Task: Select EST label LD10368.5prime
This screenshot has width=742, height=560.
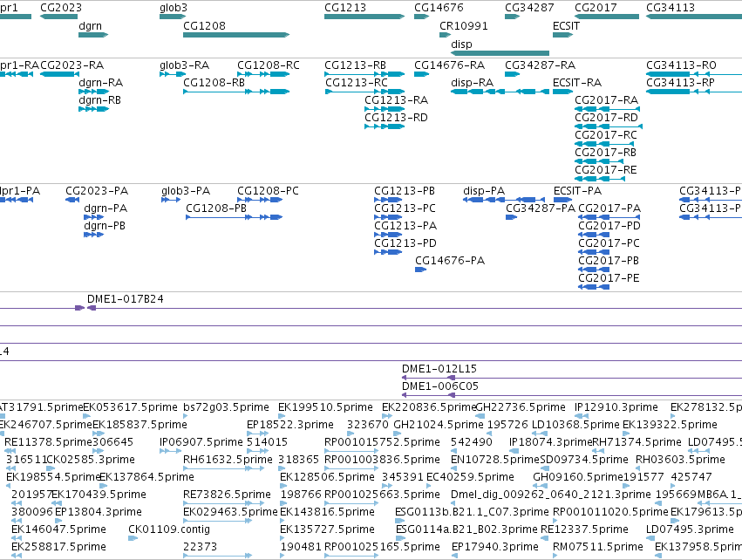Action: 576,425
